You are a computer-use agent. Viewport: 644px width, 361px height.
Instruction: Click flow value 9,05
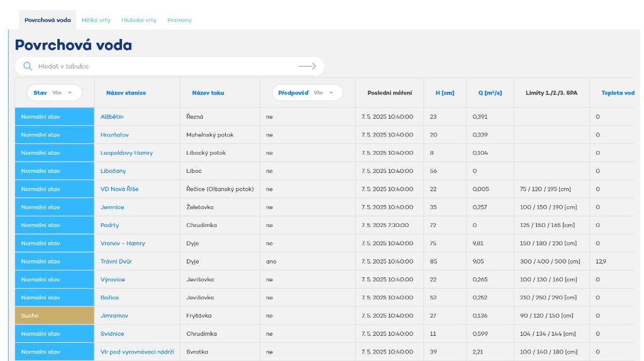478,261
